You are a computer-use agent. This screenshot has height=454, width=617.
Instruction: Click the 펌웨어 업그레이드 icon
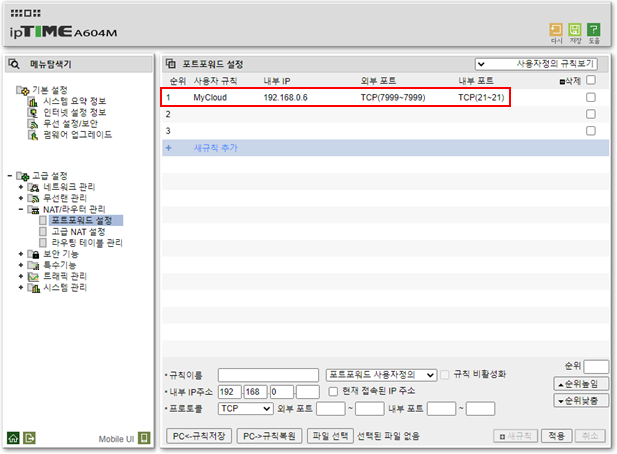pyautogui.click(x=33, y=135)
